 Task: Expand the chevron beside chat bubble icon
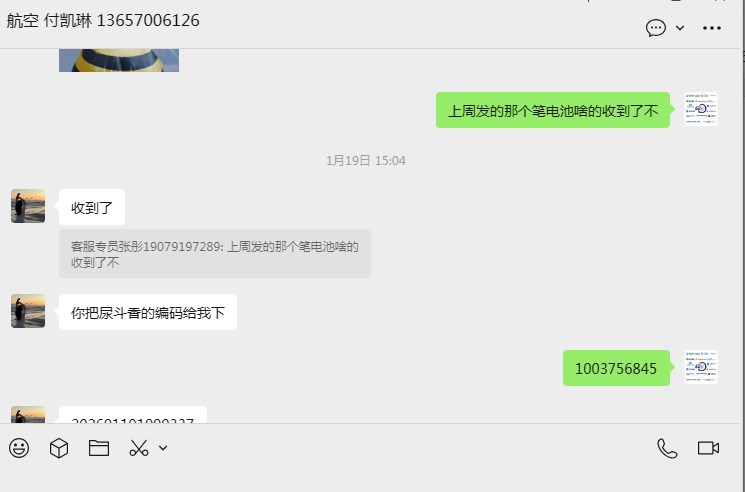pyautogui.click(x=680, y=28)
